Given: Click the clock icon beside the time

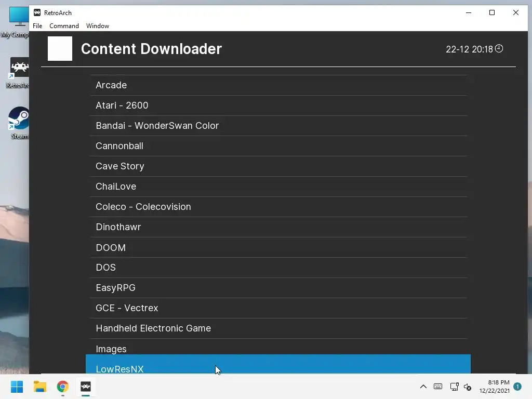Looking at the screenshot, I should coord(499,48).
